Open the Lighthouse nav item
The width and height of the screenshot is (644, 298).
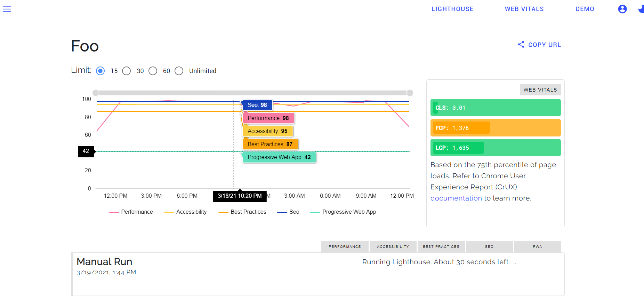(x=452, y=9)
